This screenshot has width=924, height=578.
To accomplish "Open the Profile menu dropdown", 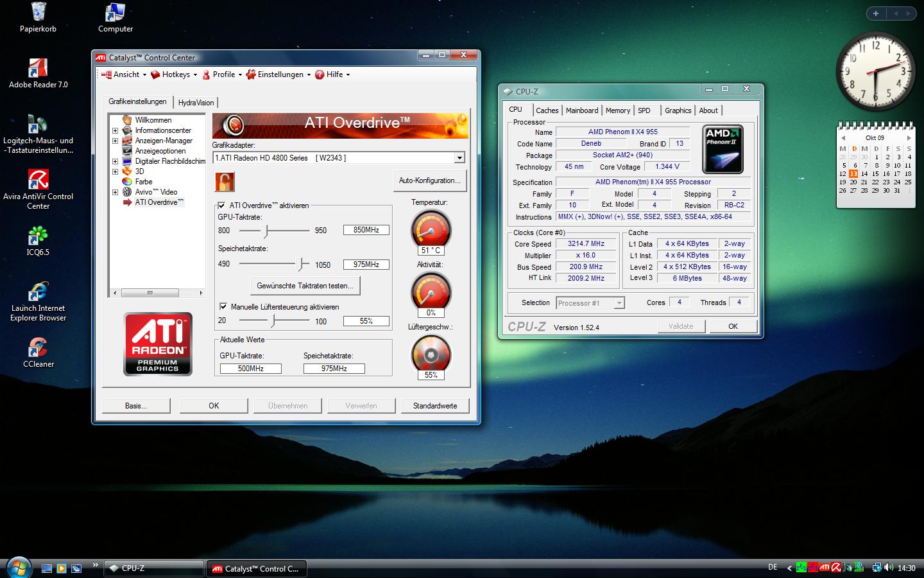I will pos(223,74).
